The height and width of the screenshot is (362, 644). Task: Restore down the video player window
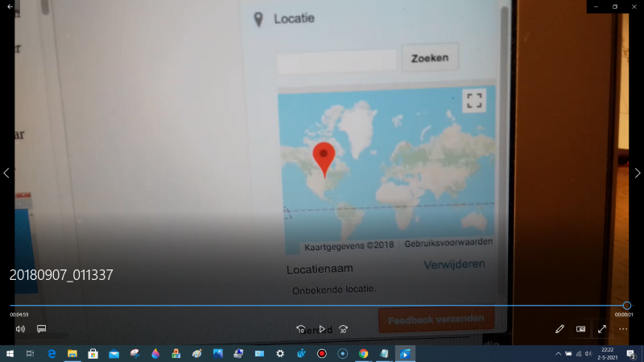615,6
